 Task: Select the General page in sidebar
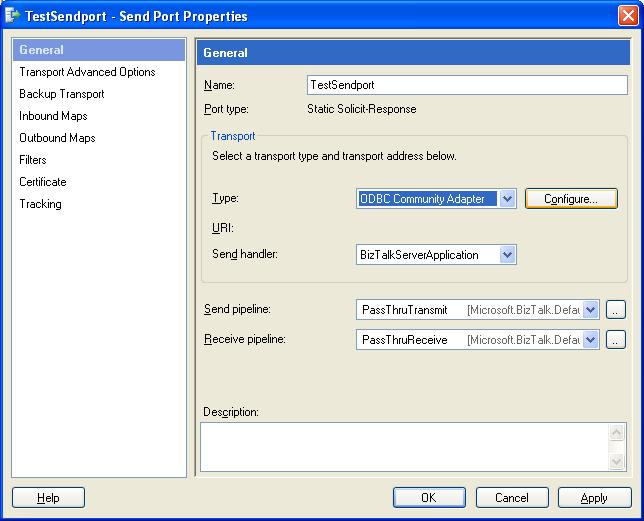click(99, 50)
